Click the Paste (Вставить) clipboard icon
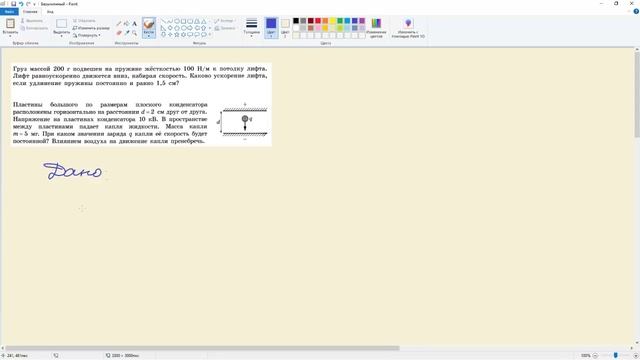Image resolution: width=640 pixels, height=360 pixels. point(10,24)
